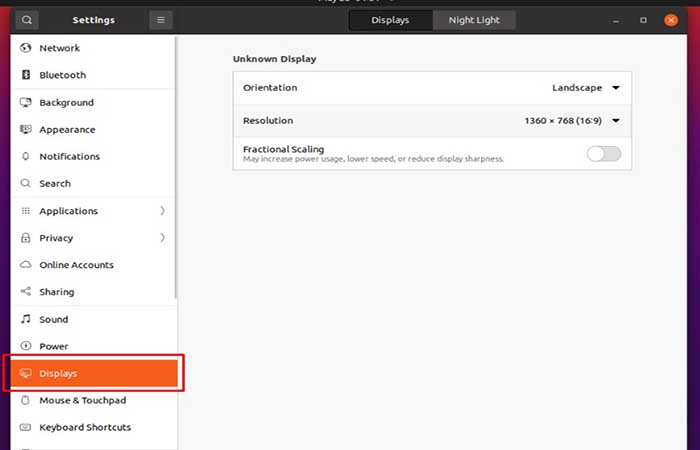Expand the Privacy submenu chevron
700x450 pixels.
tap(162, 238)
